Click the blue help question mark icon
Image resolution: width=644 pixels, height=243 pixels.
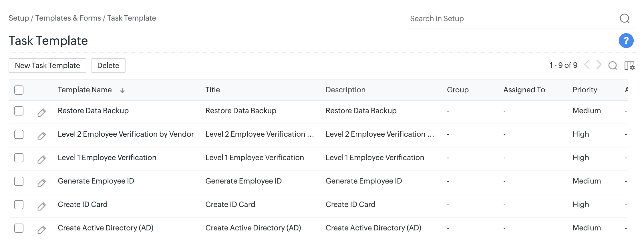626,41
